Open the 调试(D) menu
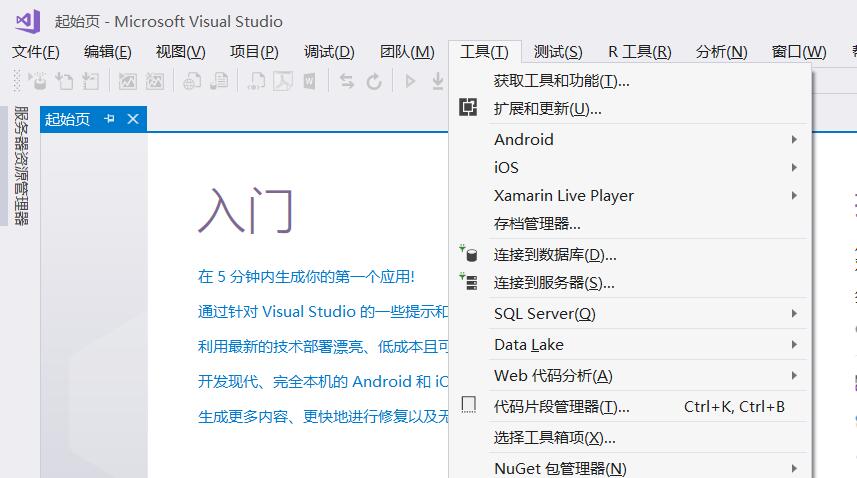The width and height of the screenshot is (857, 478). pyautogui.click(x=329, y=52)
